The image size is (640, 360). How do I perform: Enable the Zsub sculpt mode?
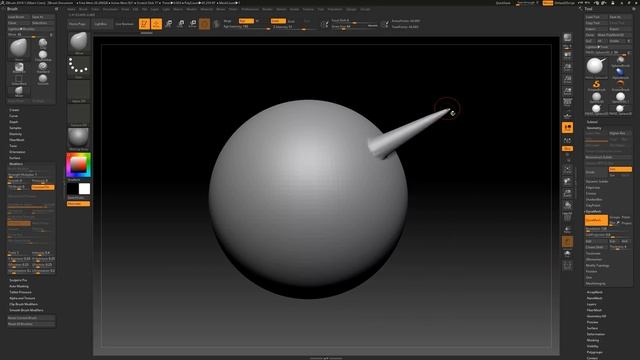coord(291,21)
